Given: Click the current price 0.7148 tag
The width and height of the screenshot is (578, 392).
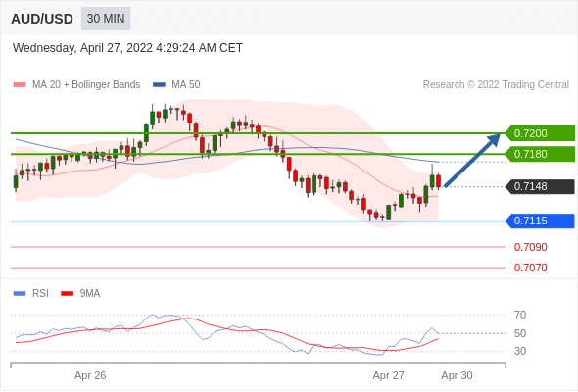Looking at the screenshot, I should tap(540, 186).
